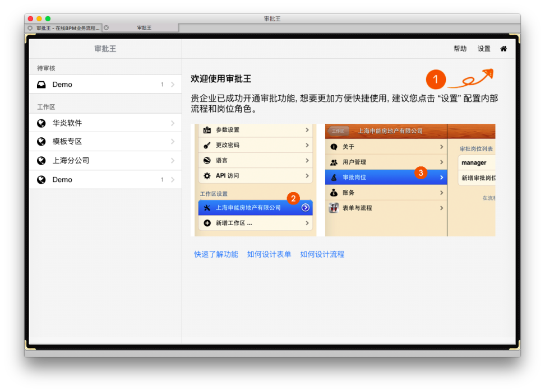Close the 审批王 - 在线BPM业务流程 tab
The height and width of the screenshot is (392, 545).
tap(30, 28)
